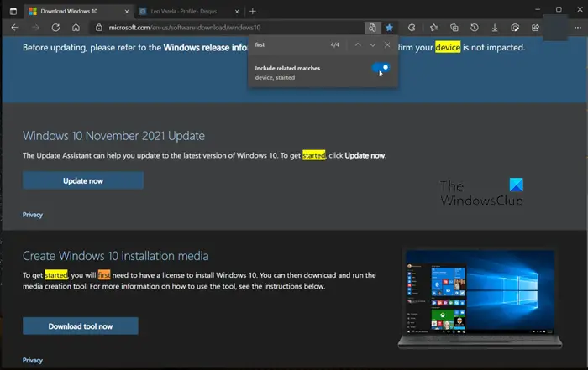The height and width of the screenshot is (370, 588).
Task: Click the find on page icon
Action: pos(372,28)
